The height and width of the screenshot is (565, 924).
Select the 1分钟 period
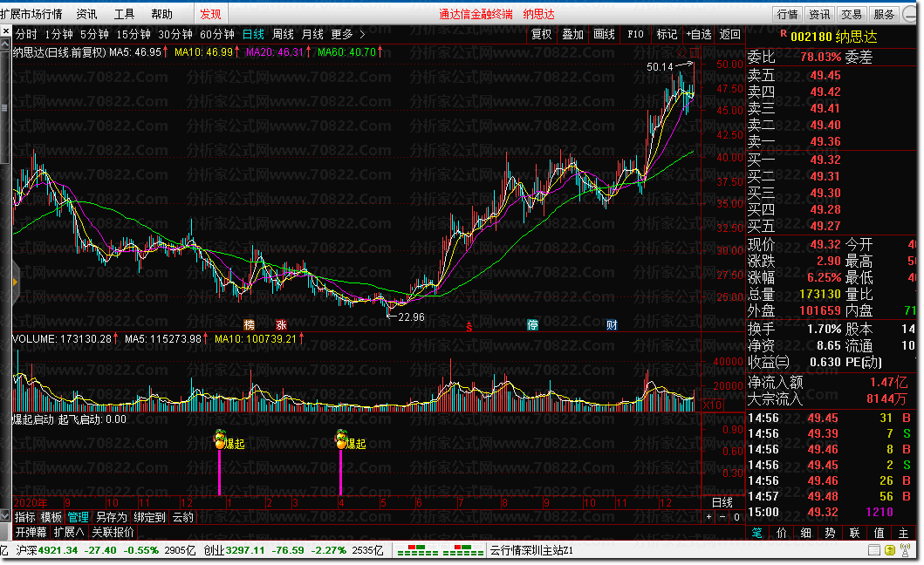(x=59, y=35)
